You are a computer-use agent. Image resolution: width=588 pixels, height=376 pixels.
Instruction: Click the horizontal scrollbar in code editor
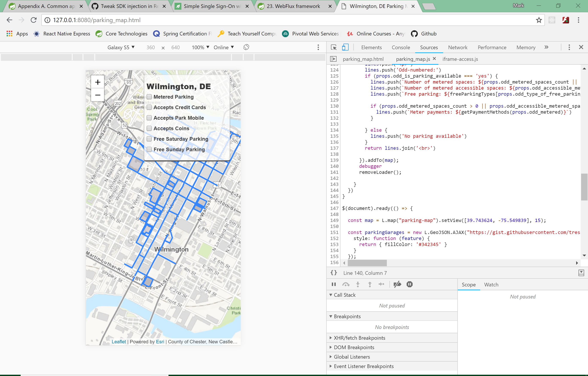pyautogui.click(x=367, y=263)
